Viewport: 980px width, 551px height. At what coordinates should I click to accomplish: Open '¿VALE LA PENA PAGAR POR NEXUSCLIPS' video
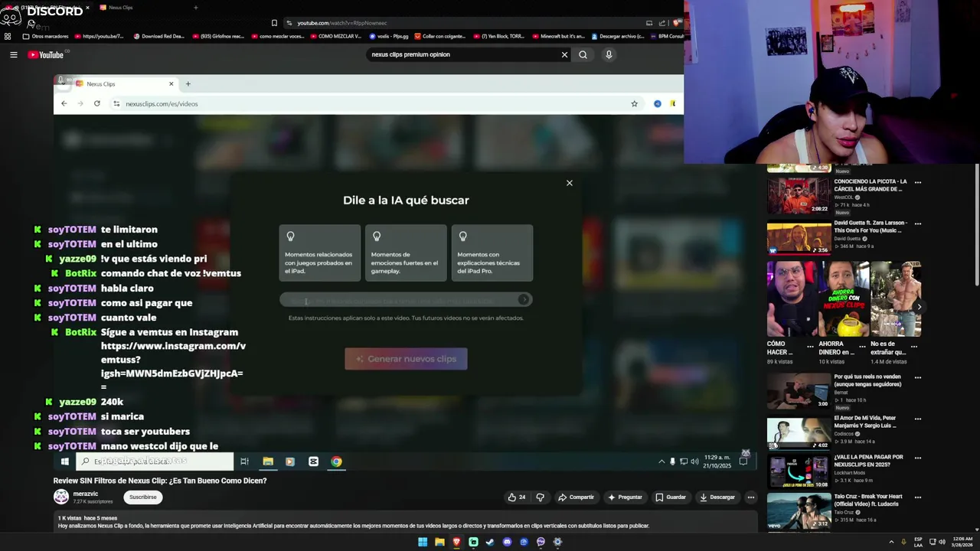pos(799,472)
